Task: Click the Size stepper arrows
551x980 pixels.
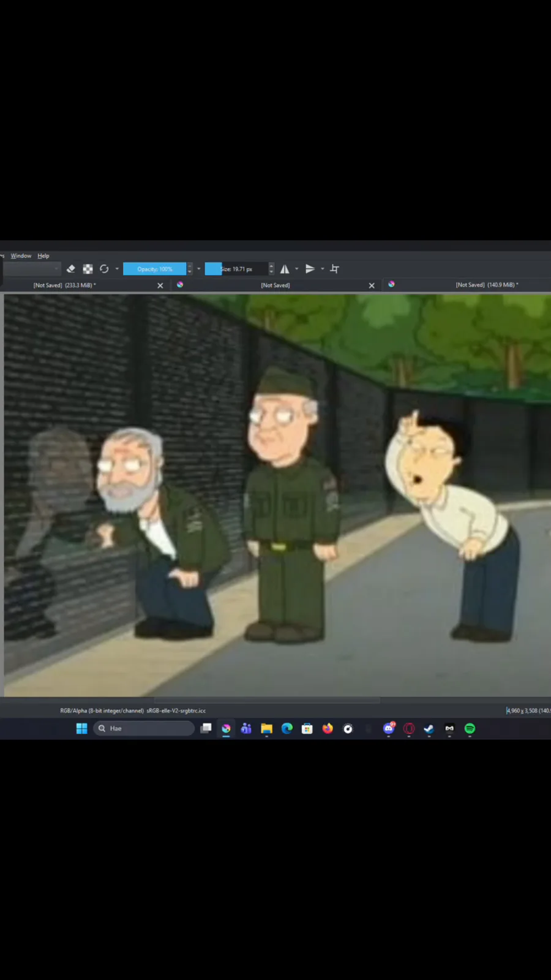Action: [x=271, y=269]
